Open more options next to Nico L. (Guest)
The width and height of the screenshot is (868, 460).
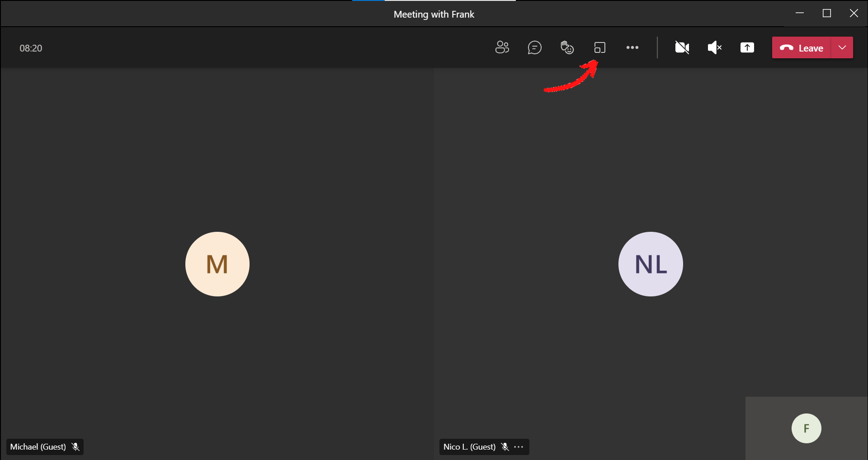point(519,447)
